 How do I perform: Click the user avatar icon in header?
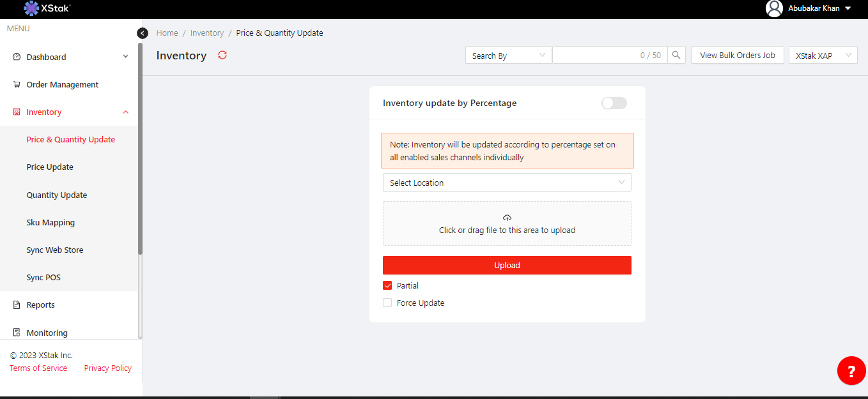(x=774, y=8)
